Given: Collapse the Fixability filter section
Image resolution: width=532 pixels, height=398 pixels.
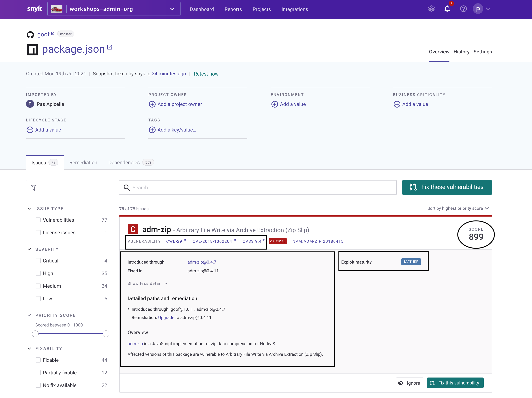Looking at the screenshot, I should (29, 348).
